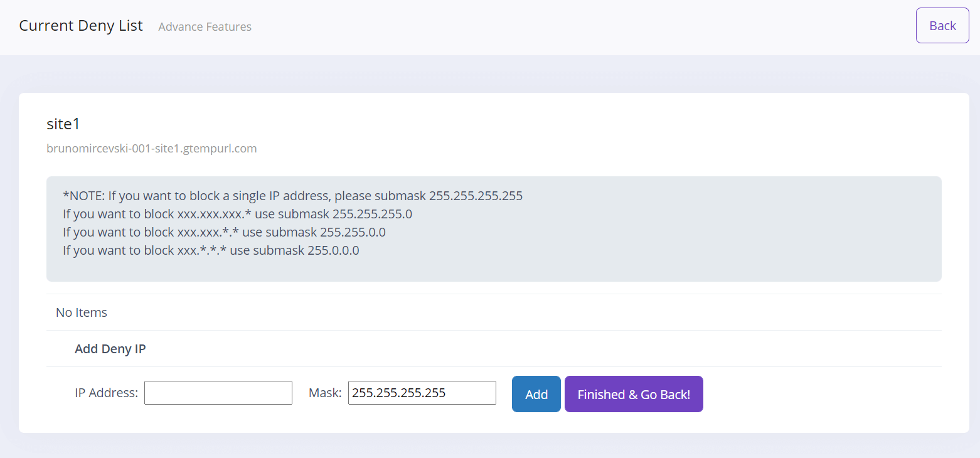Click the note line mentioning submask 255.255.0.0
The height and width of the screenshot is (458, 980).
(224, 232)
